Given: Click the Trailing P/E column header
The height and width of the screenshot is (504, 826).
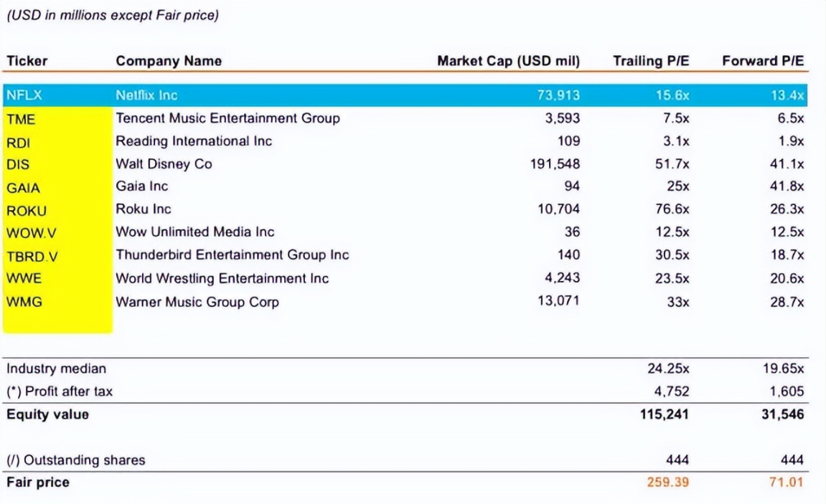Looking at the screenshot, I should [651, 61].
